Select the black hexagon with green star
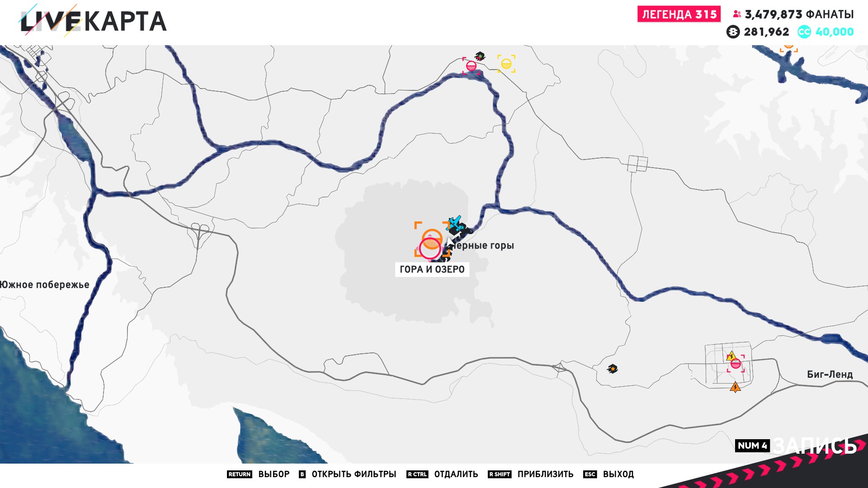Screen dimensions: 868x488 pos(480,56)
